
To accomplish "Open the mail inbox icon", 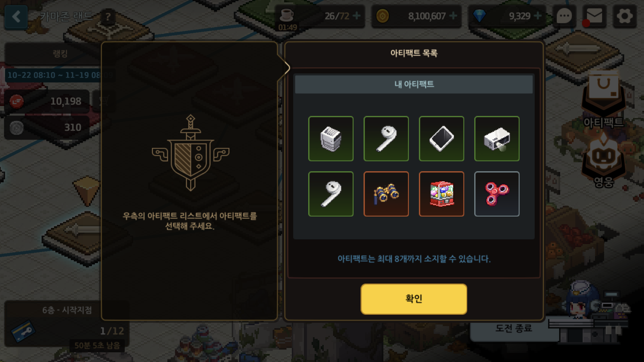I will click(x=594, y=16).
